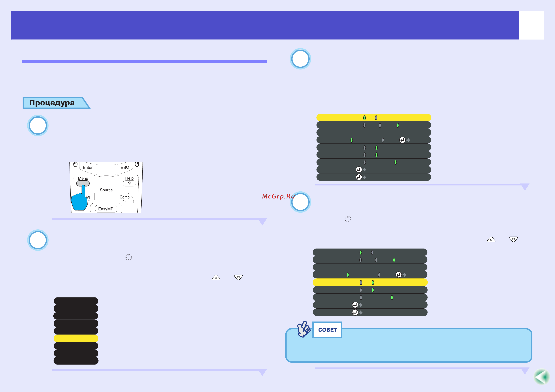This screenshot has width=555, height=392.
Task: Click the СОВЕТ tip label
Action: click(x=327, y=330)
